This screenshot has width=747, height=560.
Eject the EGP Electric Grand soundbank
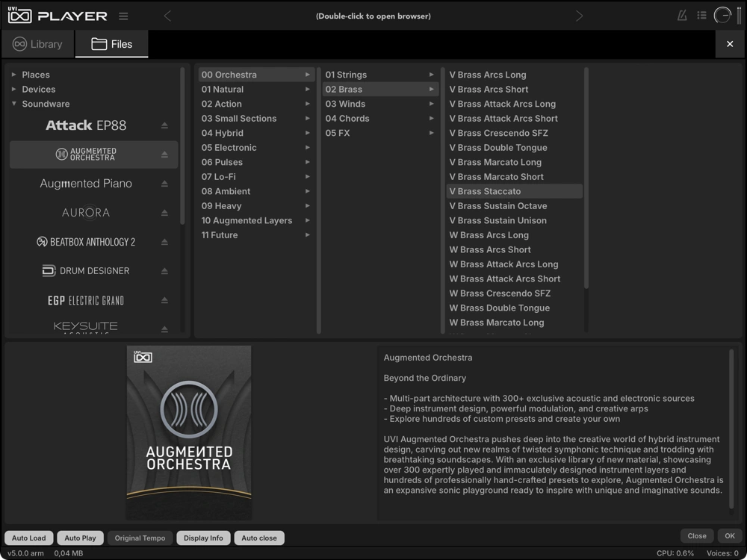coord(164,300)
